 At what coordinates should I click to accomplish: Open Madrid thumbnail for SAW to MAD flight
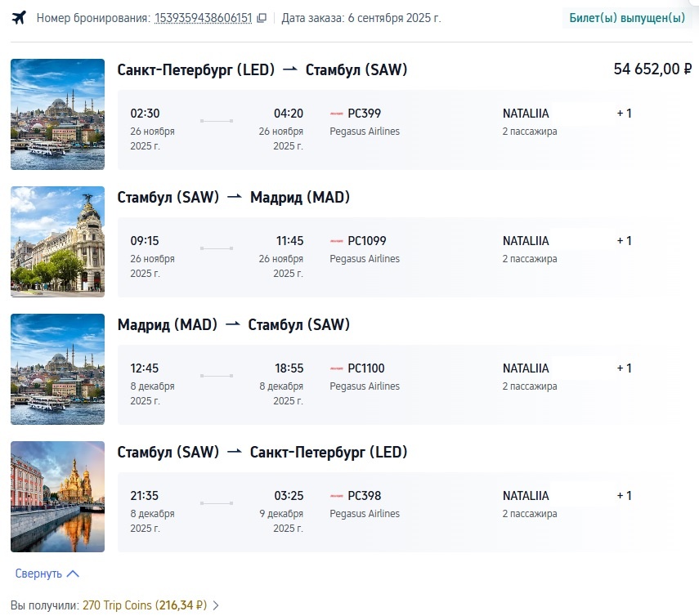click(57, 242)
